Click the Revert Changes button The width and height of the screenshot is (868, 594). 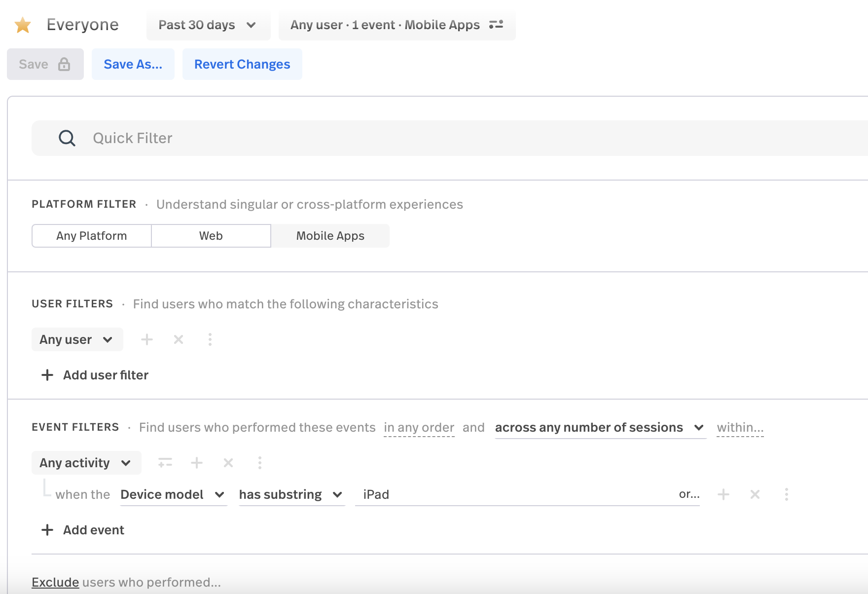(x=242, y=64)
